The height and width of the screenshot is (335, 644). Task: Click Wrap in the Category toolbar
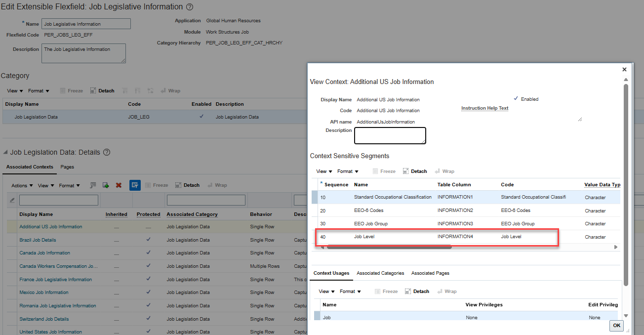[170, 91]
